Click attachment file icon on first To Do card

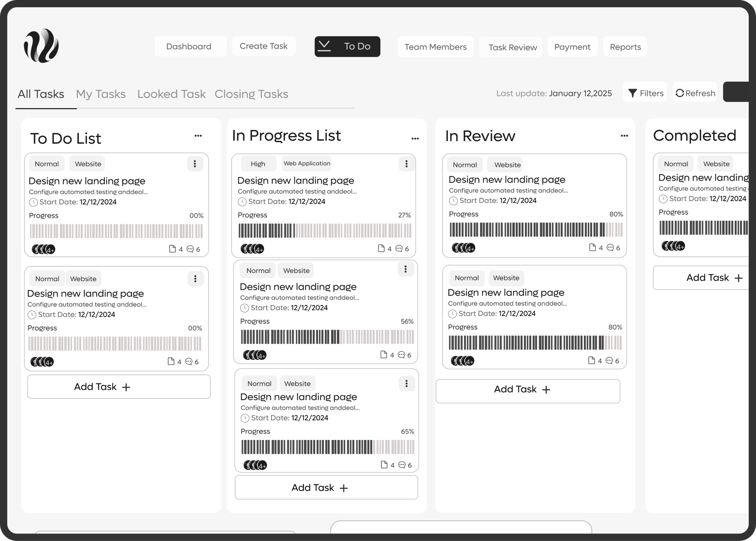click(172, 249)
